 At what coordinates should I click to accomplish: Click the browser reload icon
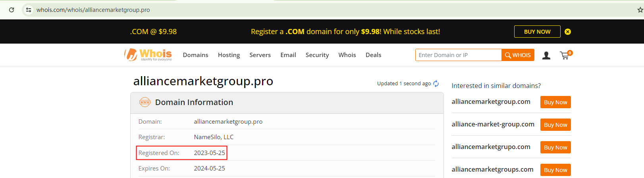pyautogui.click(x=12, y=10)
